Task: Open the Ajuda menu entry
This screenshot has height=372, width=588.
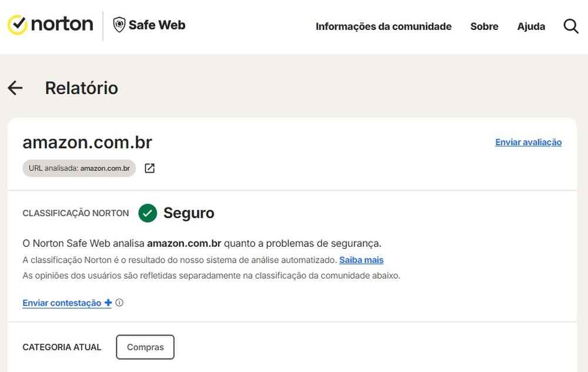Action: pos(531,26)
